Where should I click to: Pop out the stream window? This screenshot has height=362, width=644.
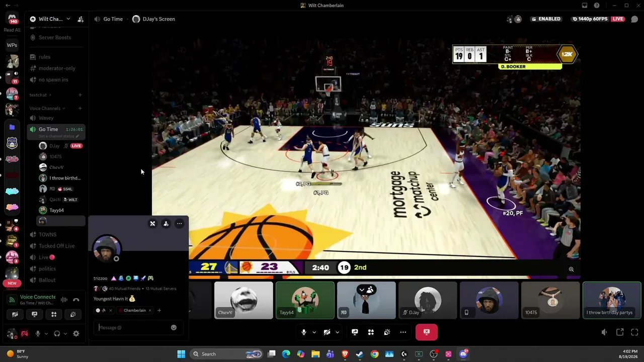coord(620,332)
